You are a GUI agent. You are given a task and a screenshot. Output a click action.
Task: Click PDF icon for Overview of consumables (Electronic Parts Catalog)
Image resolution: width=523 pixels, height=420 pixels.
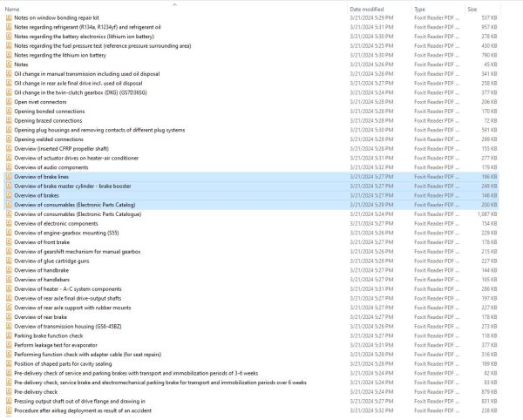click(9, 205)
